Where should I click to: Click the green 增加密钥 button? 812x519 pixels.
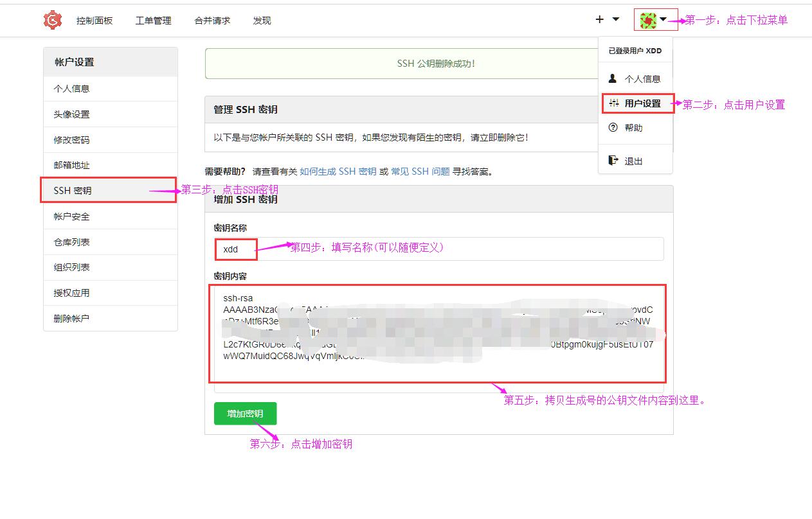pos(245,414)
